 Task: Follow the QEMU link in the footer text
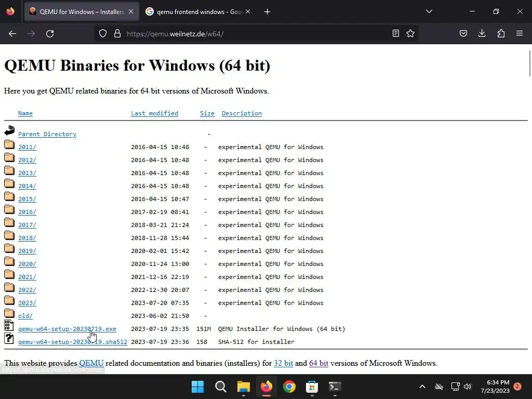pyautogui.click(x=91, y=363)
